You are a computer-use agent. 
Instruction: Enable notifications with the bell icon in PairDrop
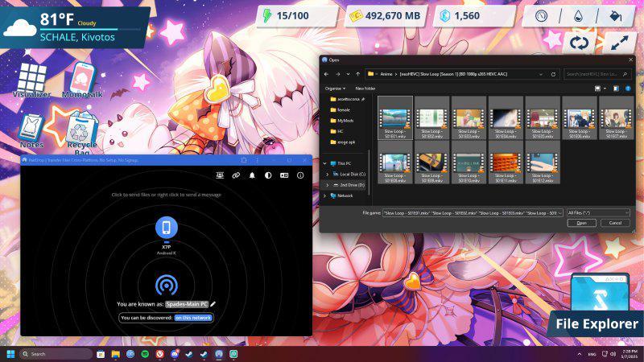tap(252, 175)
